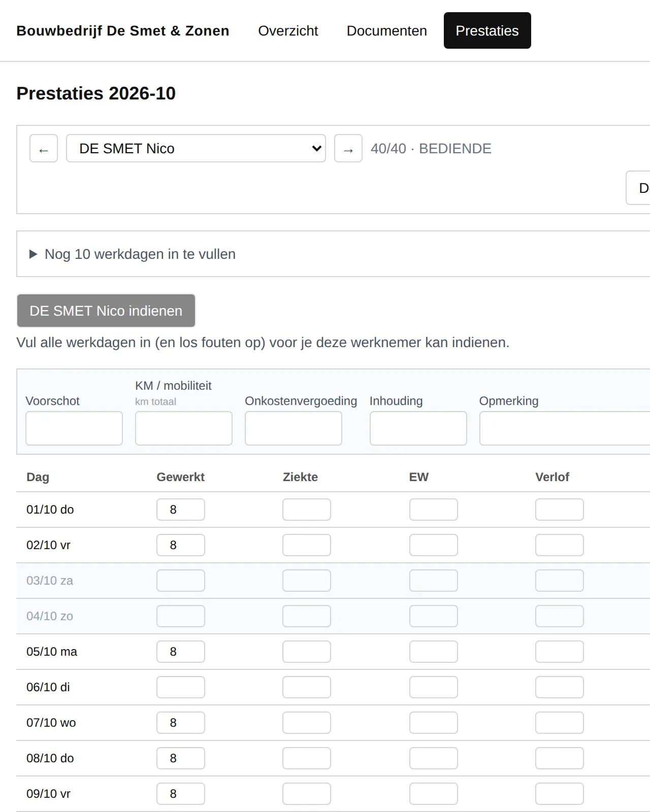Image resolution: width=650 pixels, height=812 pixels.
Task: Click Ziekte field for 08/10 do
Action: coord(307,758)
